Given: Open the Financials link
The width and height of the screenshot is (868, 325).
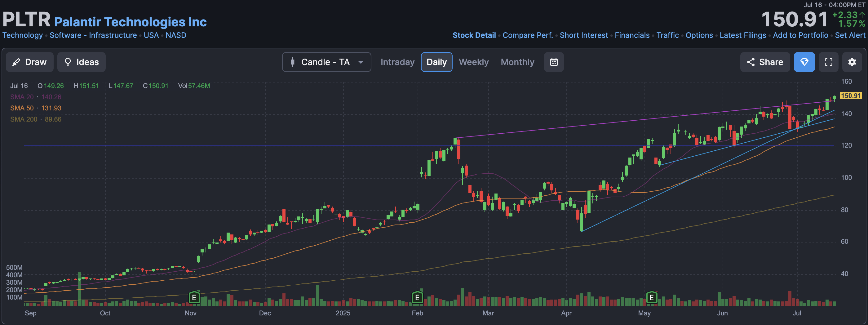Looking at the screenshot, I should click(632, 35).
